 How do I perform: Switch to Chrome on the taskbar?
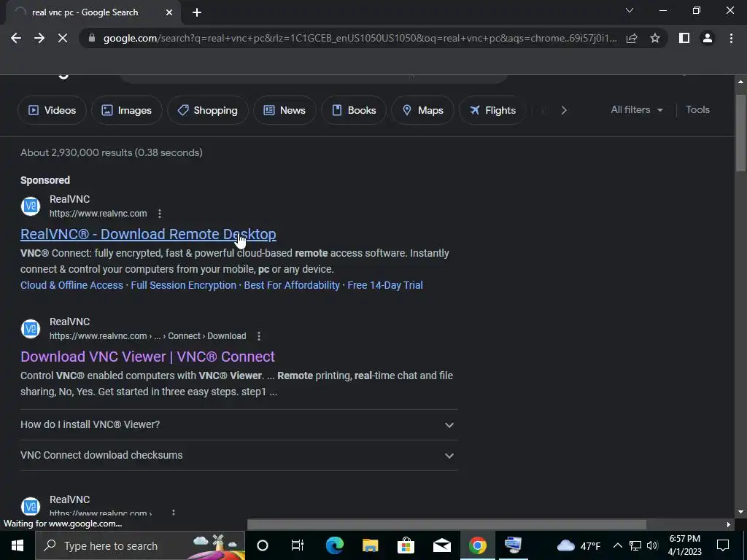(x=477, y=545)
